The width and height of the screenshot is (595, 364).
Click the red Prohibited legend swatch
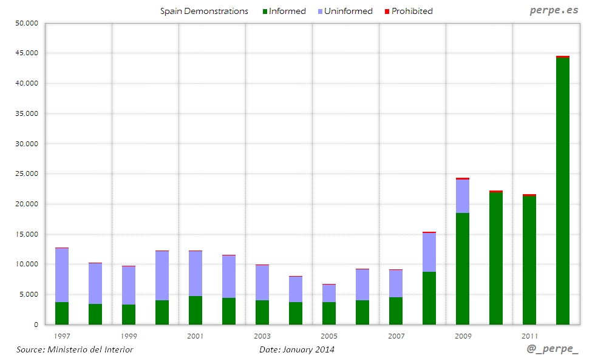point(387,12)
